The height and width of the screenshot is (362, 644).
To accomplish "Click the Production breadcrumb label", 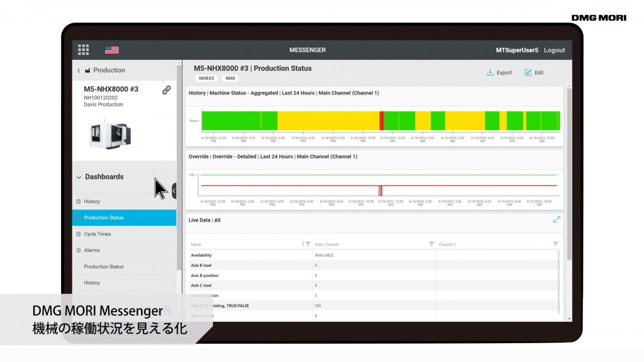I will pos(109,71).
